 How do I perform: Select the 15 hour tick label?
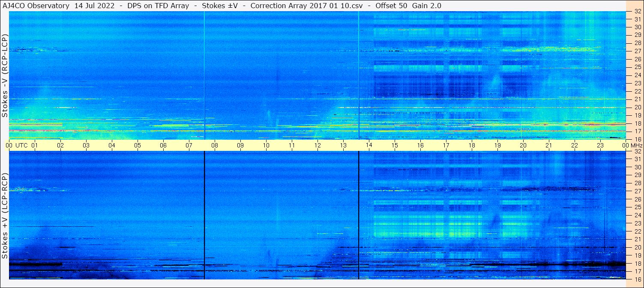coord(395,145)
